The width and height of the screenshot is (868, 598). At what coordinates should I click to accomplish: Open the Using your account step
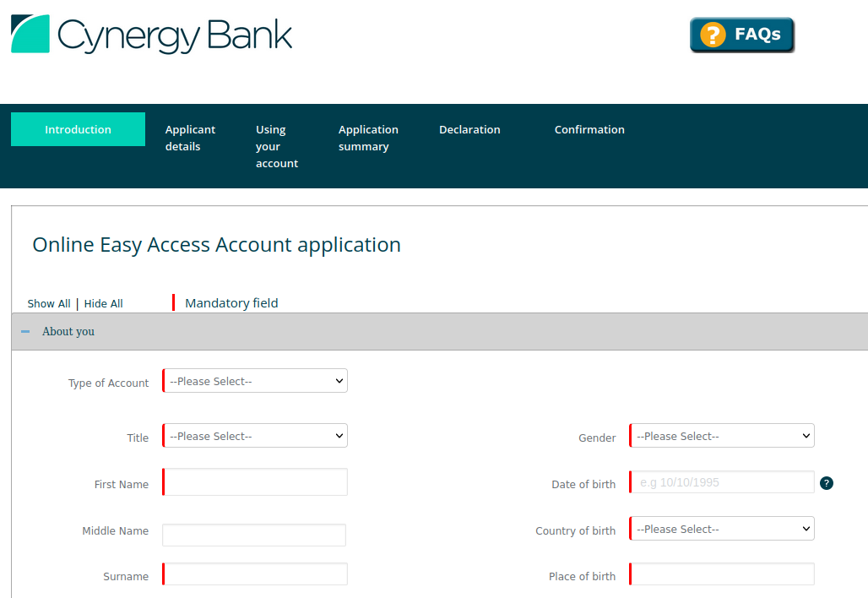(x=277, y=146)
